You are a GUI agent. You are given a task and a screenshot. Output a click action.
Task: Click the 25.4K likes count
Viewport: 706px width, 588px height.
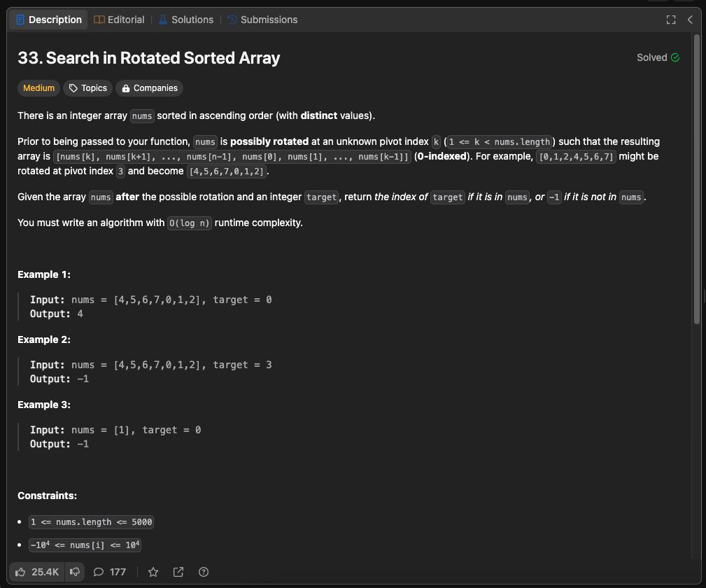click(45, 572)
